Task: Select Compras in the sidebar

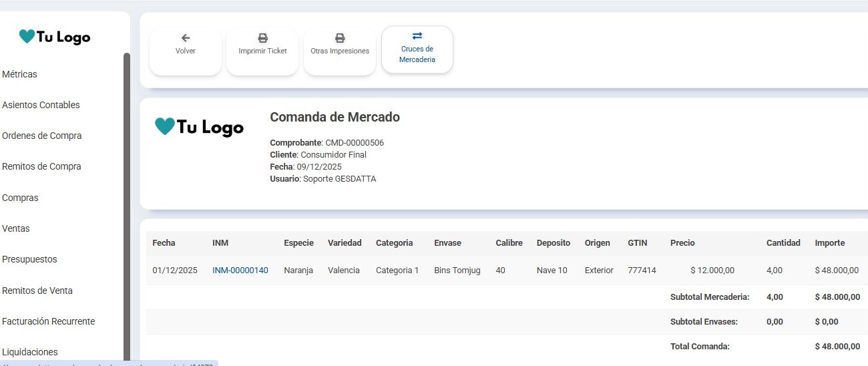Action: tap(20, 198)
